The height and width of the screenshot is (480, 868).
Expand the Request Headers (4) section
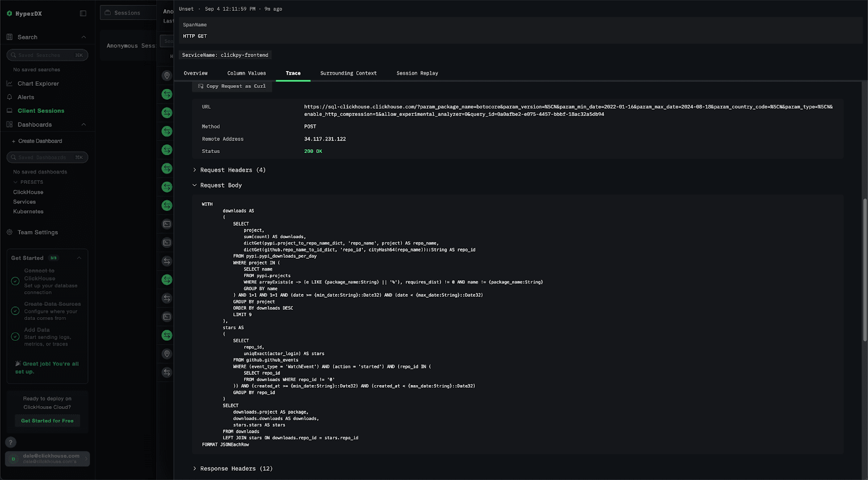pyautogui.click(x=232, y=170)
